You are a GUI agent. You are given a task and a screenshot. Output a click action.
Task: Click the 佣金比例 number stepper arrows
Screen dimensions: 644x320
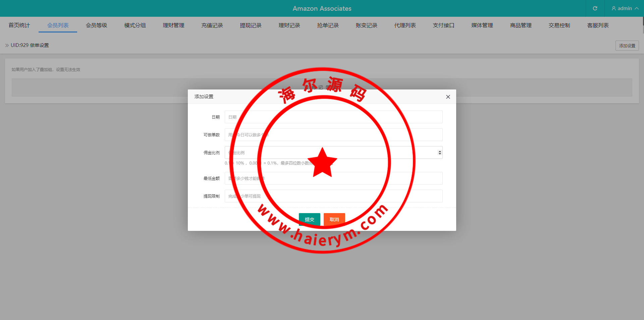(x=440, y=153)
